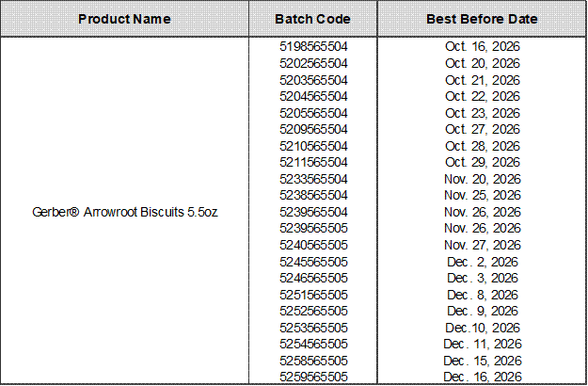
Task: Click batch code 5245565505
Action: 313,262
